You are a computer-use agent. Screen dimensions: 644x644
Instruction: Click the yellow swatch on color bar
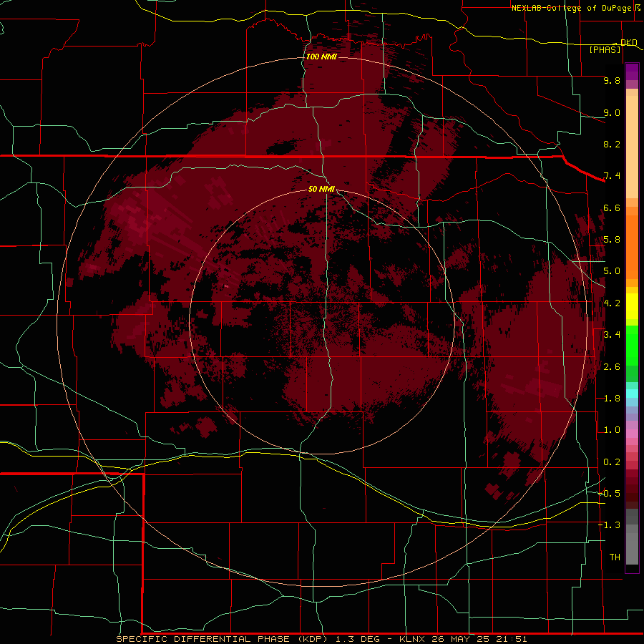tap(632, 306)
